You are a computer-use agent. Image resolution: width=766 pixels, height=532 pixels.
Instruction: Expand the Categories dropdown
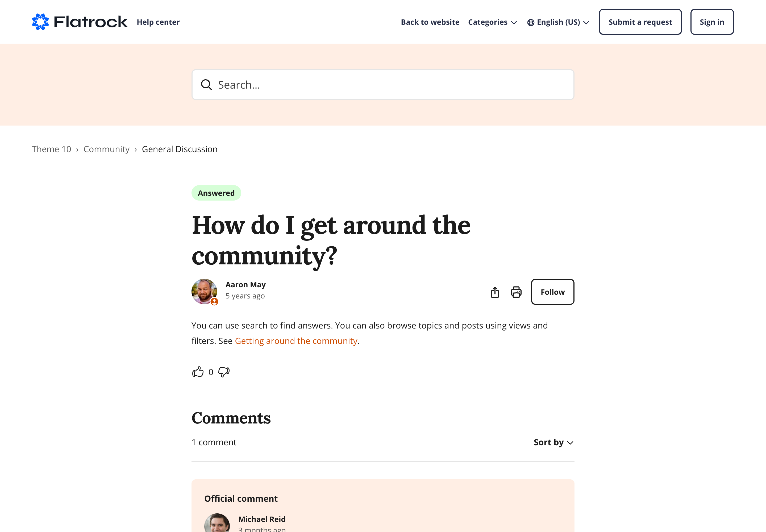point(492,22)
